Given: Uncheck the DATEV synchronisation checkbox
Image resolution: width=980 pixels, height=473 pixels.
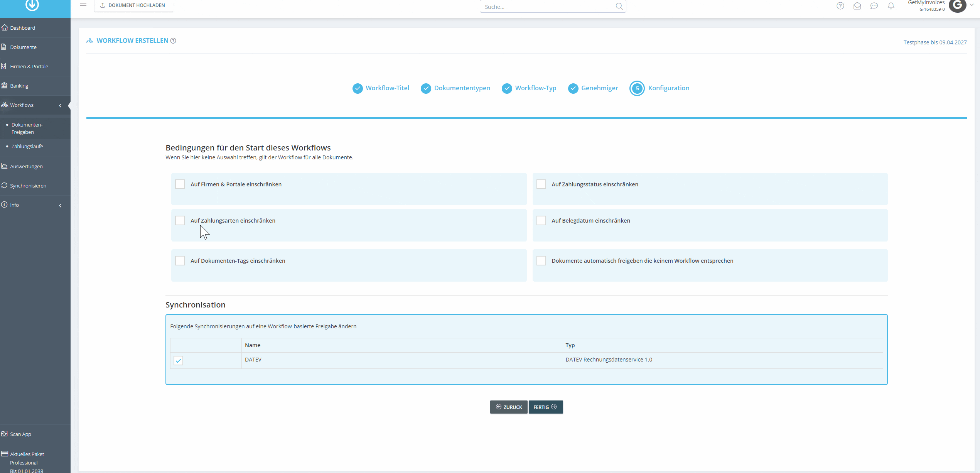Looking at the screenshot, I should 178,360.
